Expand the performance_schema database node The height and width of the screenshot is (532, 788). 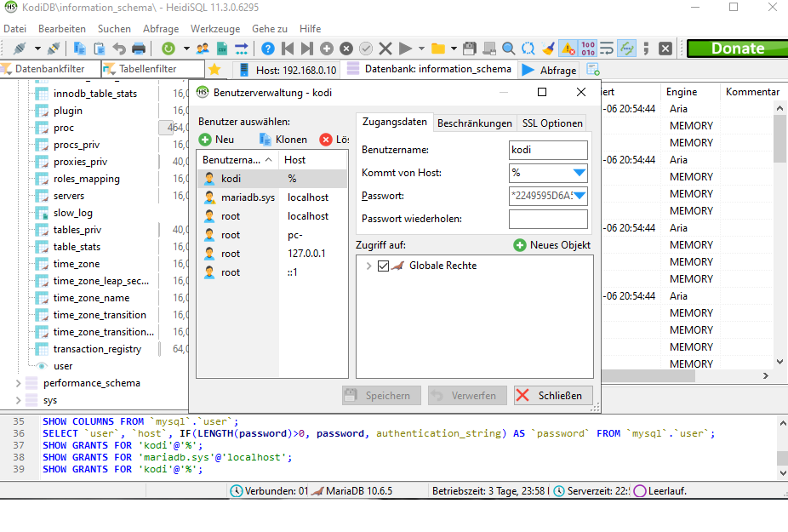pos(18,383)
